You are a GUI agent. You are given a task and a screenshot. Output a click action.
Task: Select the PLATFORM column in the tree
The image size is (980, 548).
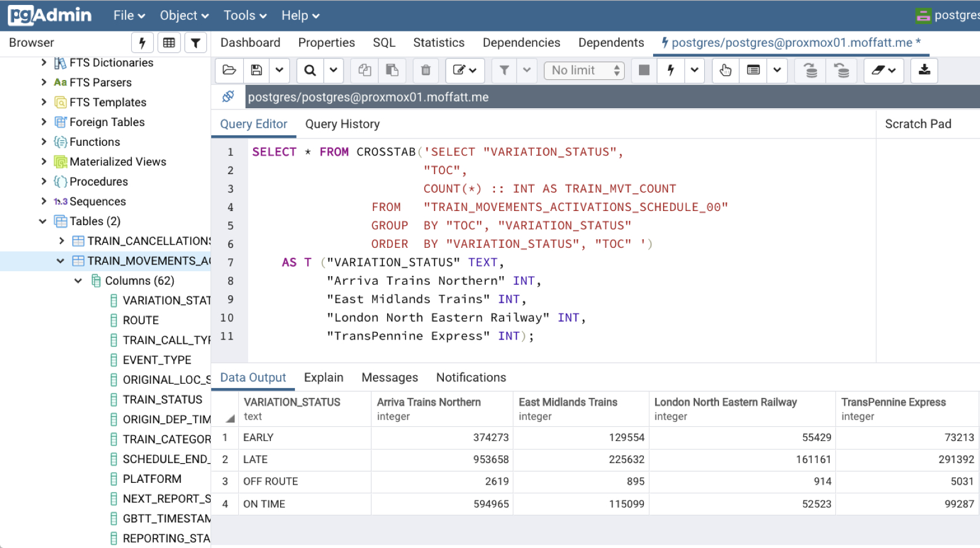point(151,479)
